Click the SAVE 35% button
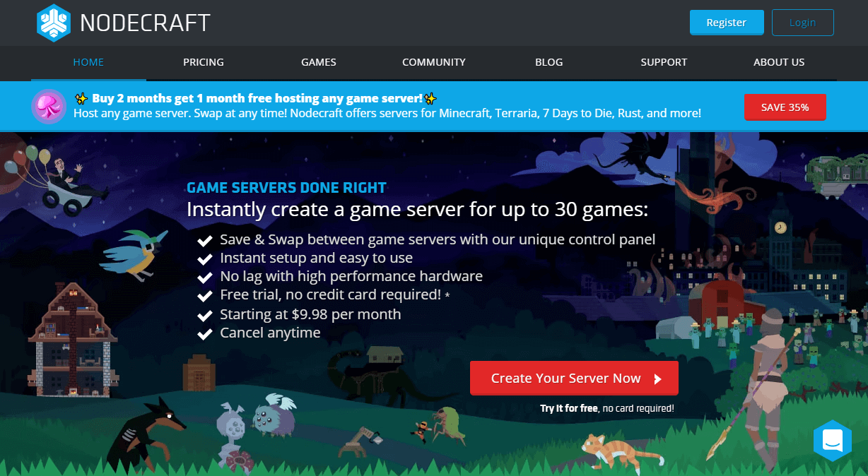The image size is (868, 476). 785,107
